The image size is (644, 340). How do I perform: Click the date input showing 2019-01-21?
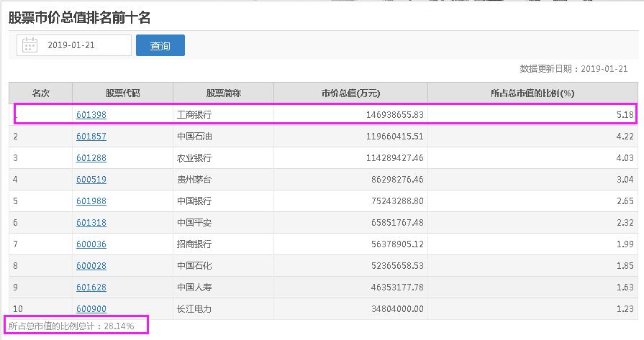(x=74, y=45)
